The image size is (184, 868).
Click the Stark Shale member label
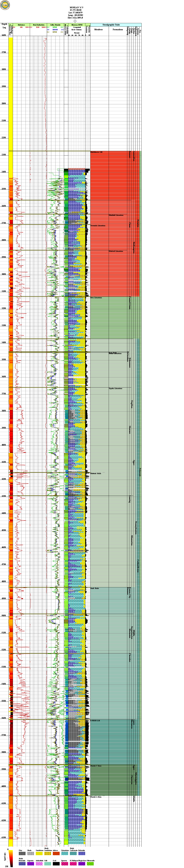pos(95,588)
